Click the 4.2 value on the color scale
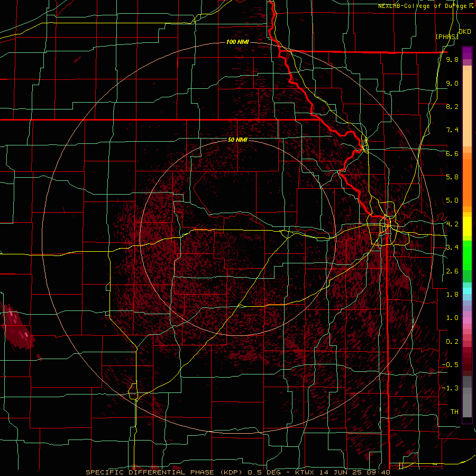This screenshot has height=476, width=476. click(x=452, y=224)
